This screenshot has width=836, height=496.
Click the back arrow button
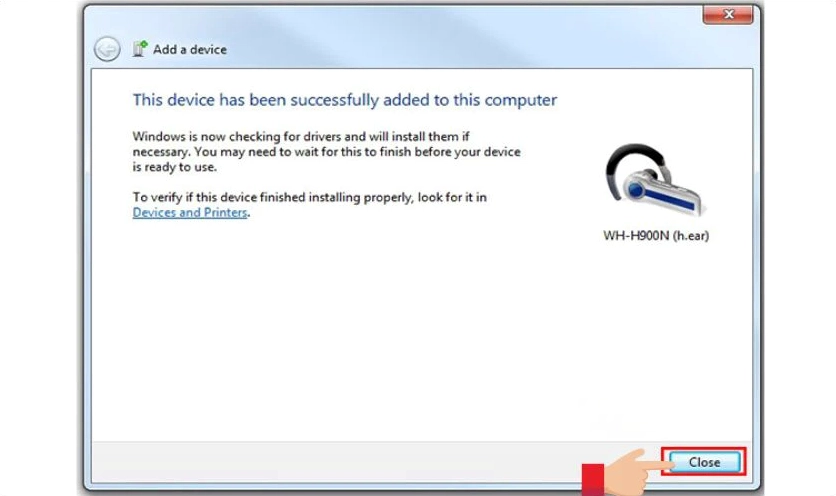point(107,49)
